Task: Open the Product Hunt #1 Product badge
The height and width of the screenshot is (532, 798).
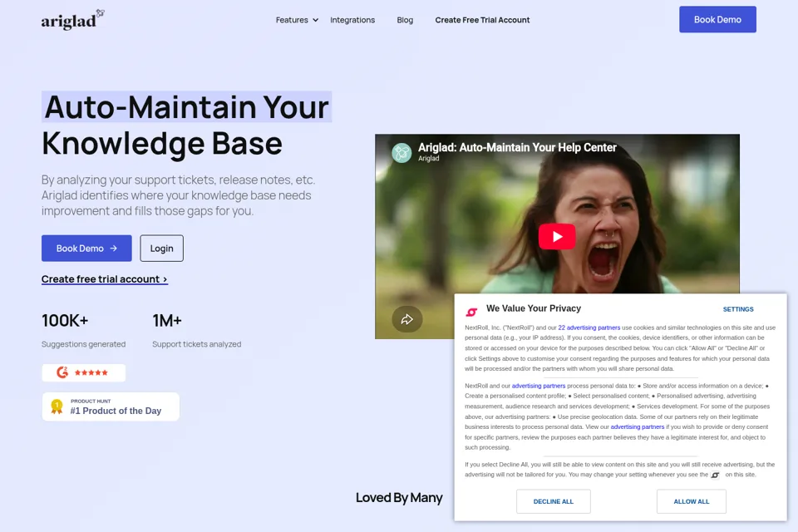Action: (x=111, y=406)
